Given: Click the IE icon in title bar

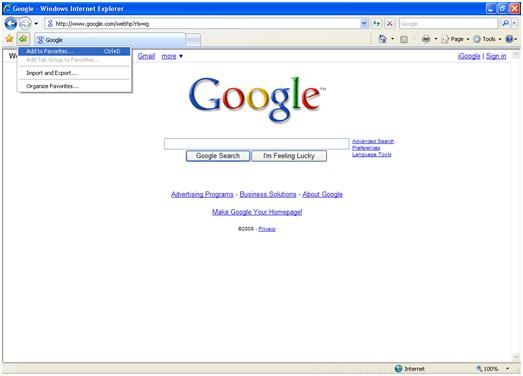Looking at the screenshot, I should click(x=7, y=8).
